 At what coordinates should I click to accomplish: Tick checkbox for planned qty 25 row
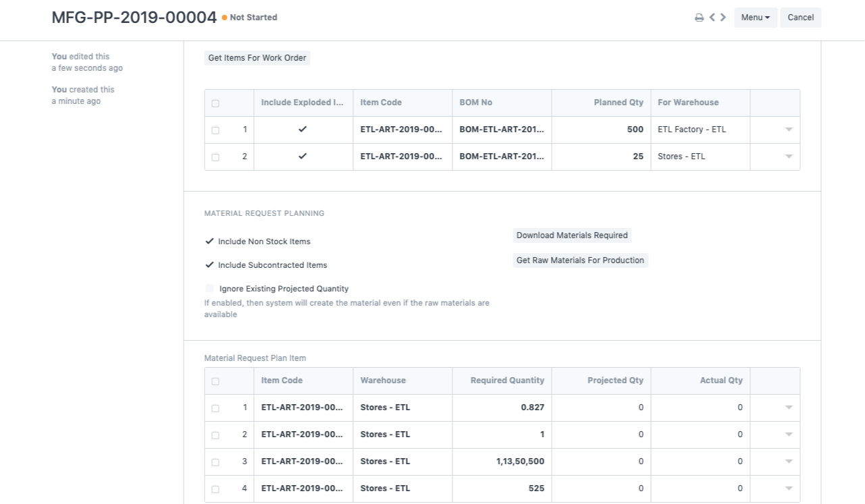point(215,157)
